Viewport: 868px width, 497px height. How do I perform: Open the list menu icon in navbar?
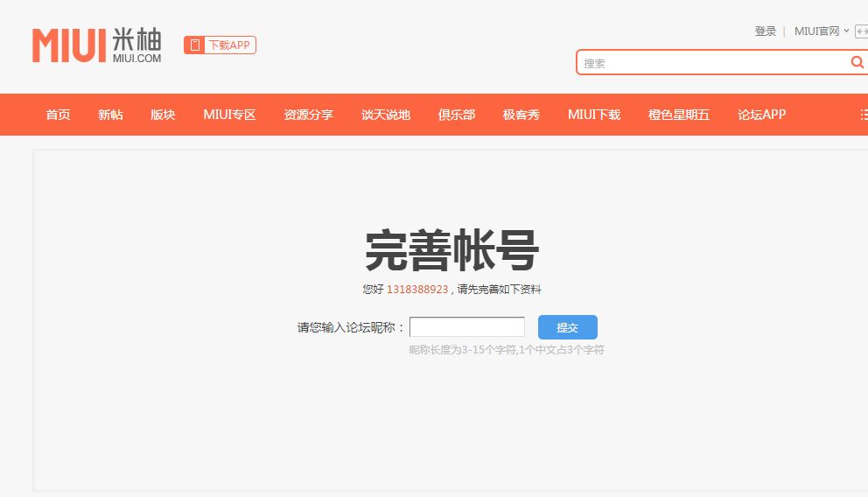tap(864, 115)
